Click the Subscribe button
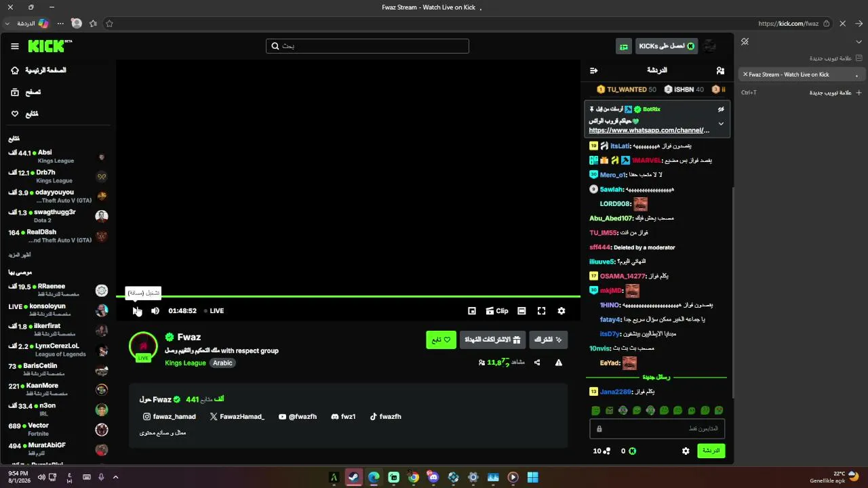868x488 pixels. point(549,340)
